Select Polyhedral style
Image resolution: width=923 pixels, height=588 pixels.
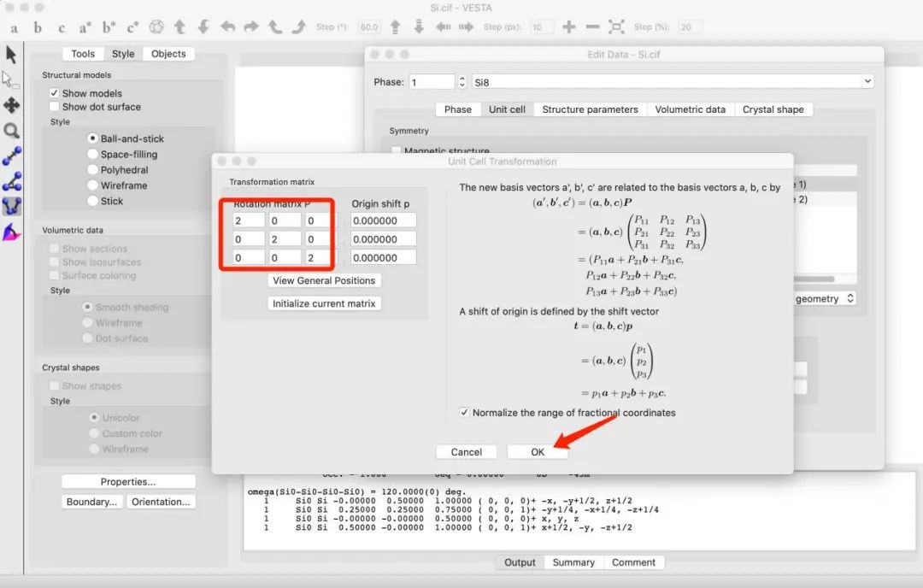point(92,169)
